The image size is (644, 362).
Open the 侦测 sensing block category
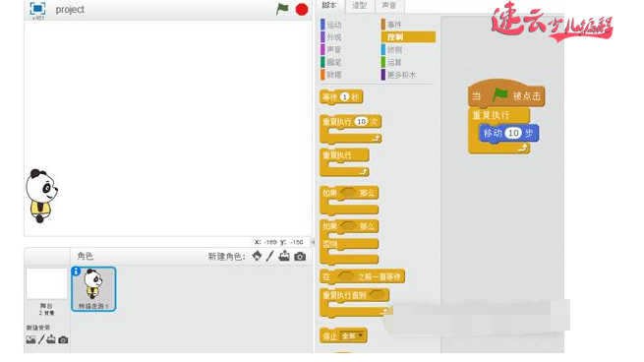(392, 50)
